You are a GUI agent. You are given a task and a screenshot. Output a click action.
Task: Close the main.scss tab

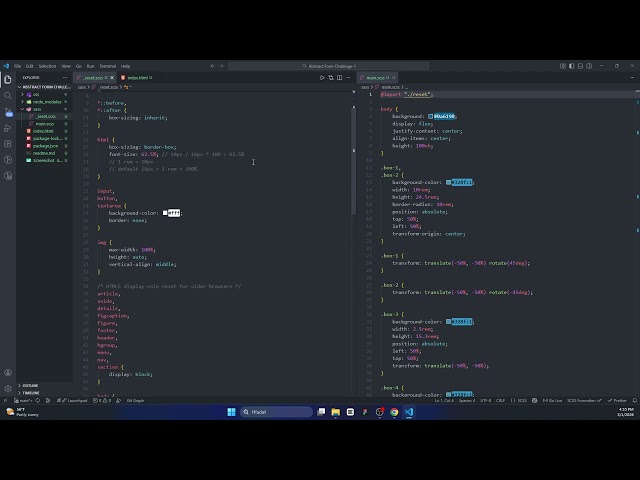pos(394,78)
